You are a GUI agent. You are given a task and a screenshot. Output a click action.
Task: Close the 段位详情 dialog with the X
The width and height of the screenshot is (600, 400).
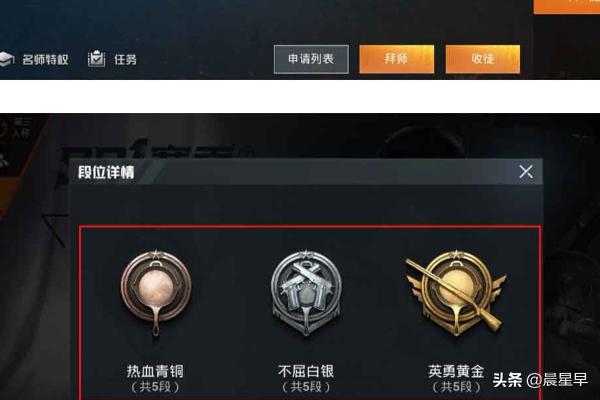pos(526,171)
